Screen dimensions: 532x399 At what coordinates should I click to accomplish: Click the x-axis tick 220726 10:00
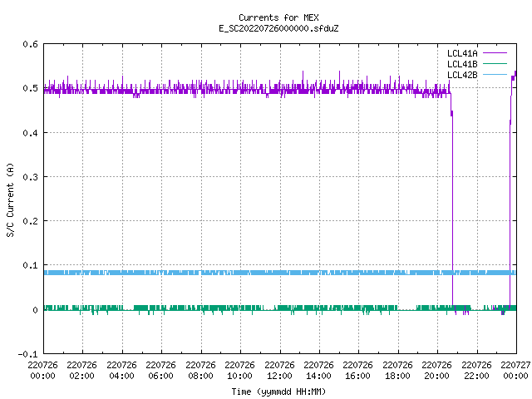(x=239, y=370)
